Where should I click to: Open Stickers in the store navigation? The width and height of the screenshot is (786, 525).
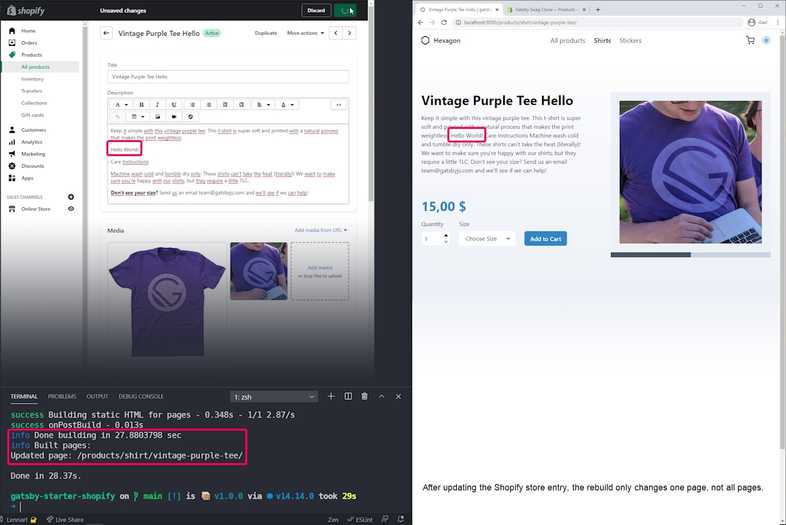(x=630, y=41)
